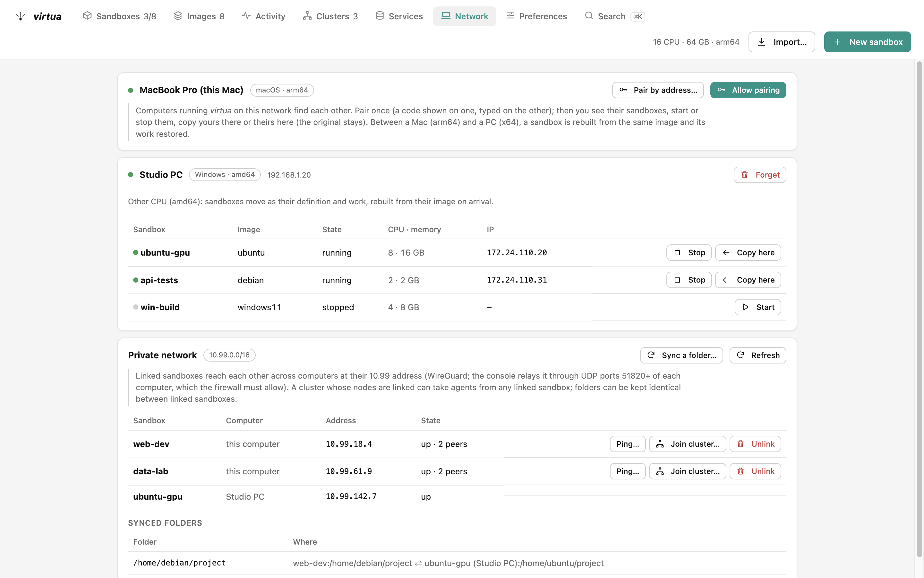Click the 10.99.61.9 address

click(x=349, y=471)
